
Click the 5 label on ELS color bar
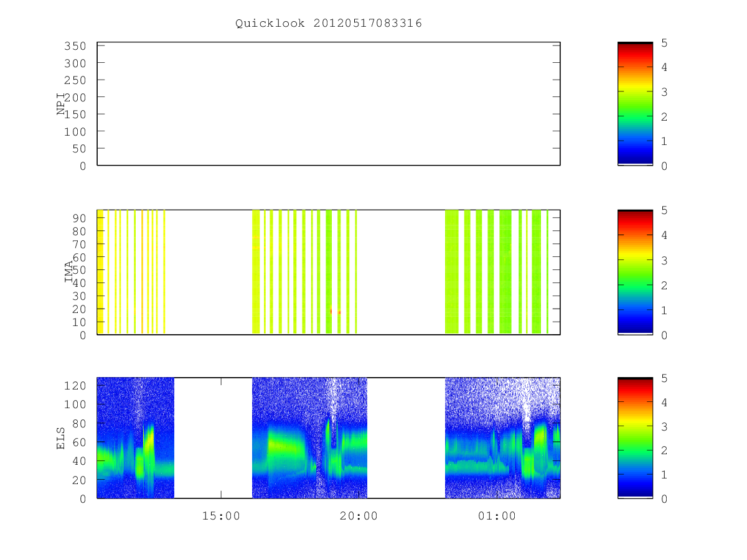[664, 378]
